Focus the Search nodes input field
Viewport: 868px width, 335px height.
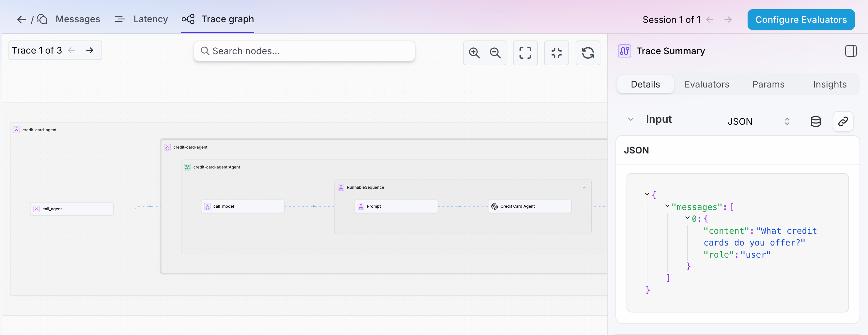tap(304, 51)
